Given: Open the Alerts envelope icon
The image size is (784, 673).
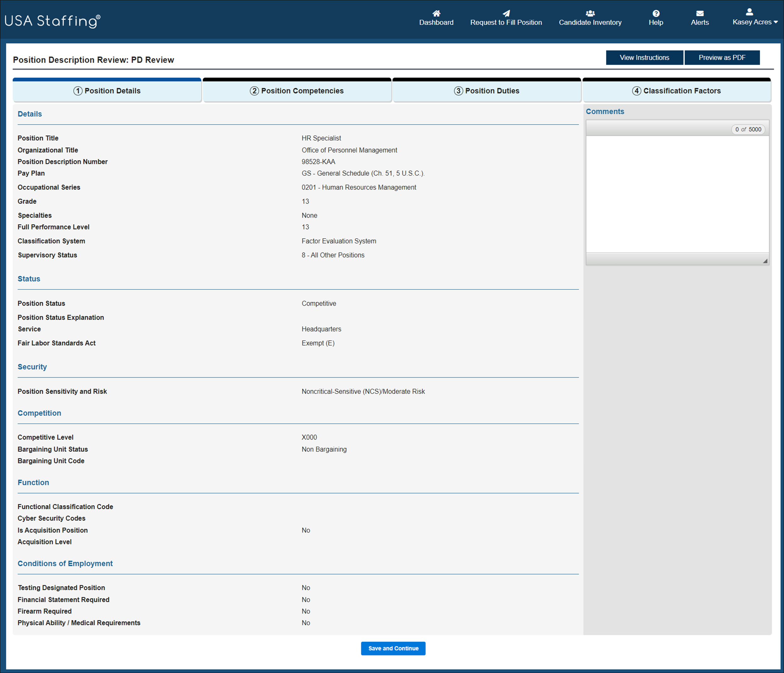Looking at the screenshot, I should point(700,13).
